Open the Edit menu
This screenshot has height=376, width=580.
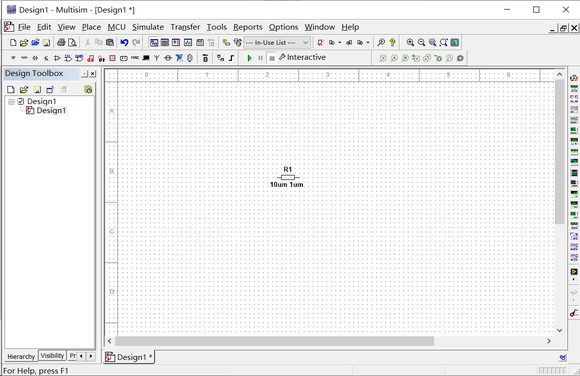[44, 27]
